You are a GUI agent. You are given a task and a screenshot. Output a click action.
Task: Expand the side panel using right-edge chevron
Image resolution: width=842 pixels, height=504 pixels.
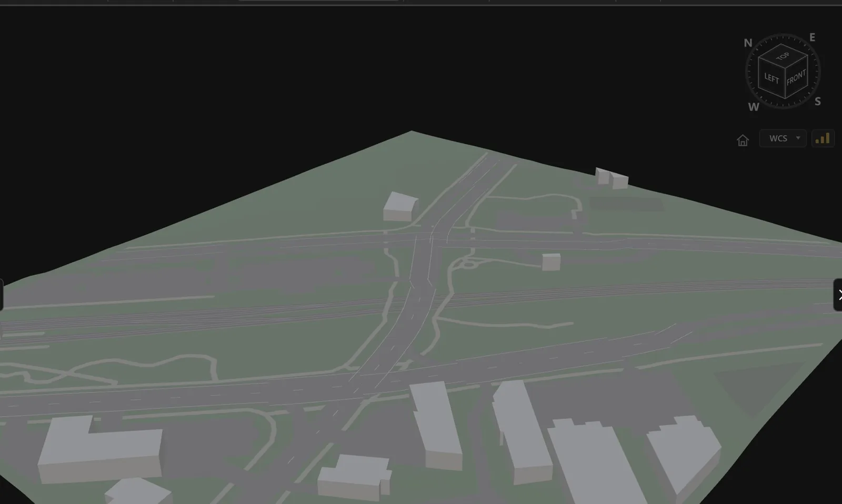[x=839, y=295]
